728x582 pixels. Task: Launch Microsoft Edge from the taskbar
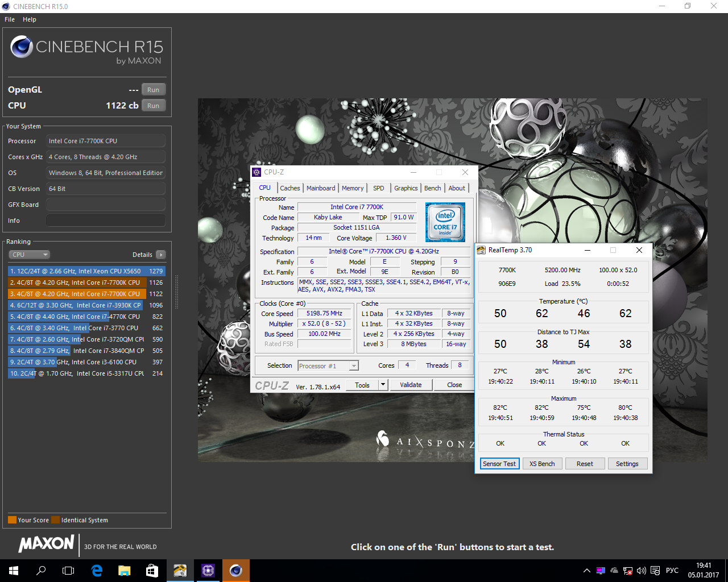[97, 571]
